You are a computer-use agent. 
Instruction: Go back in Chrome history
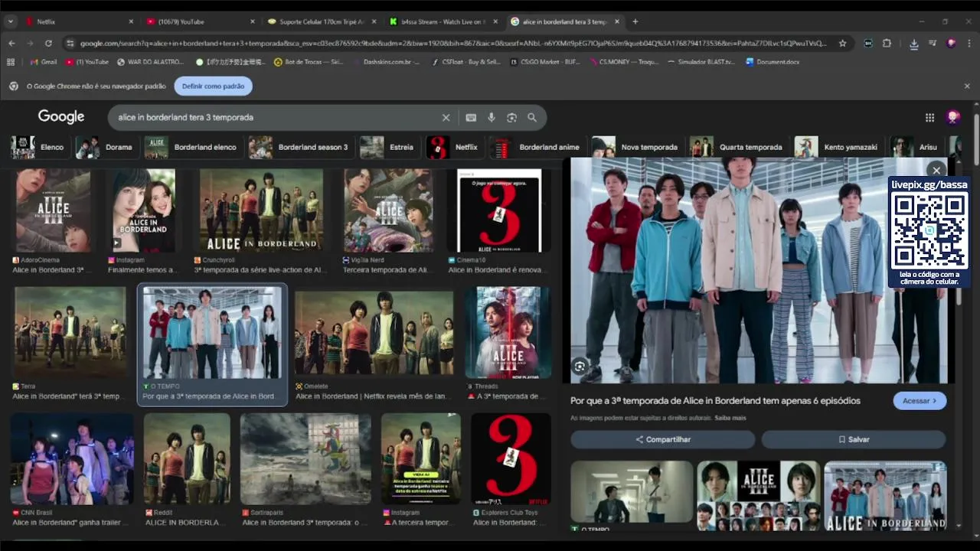pyautogui.click(x=11, y=44)
